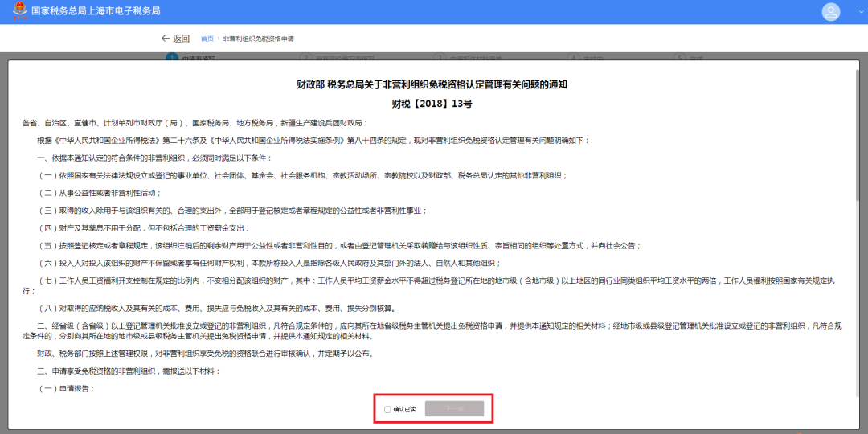868x434 pixels.
Task: Select the step 3 circle indicator
Action: click(x=439, y=58)
